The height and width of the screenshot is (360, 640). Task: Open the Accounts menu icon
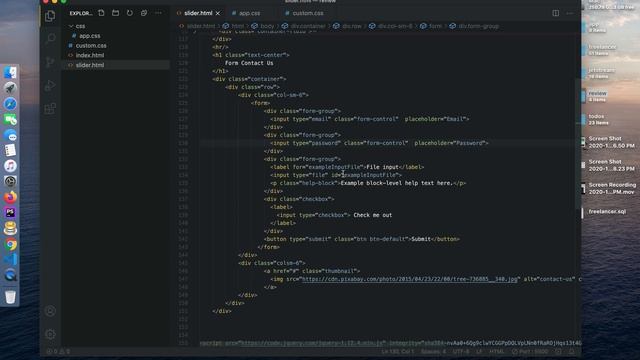coord(50,311)
